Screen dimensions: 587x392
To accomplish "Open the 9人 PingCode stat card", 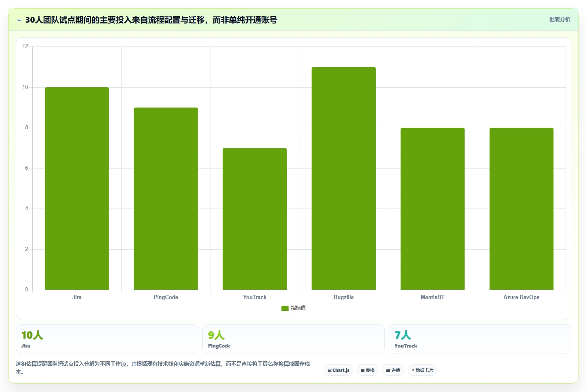I will point(293,339).
